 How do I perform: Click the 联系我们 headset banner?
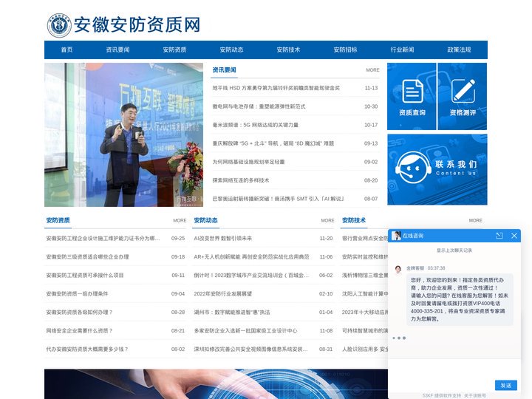[x=437, y=169]
